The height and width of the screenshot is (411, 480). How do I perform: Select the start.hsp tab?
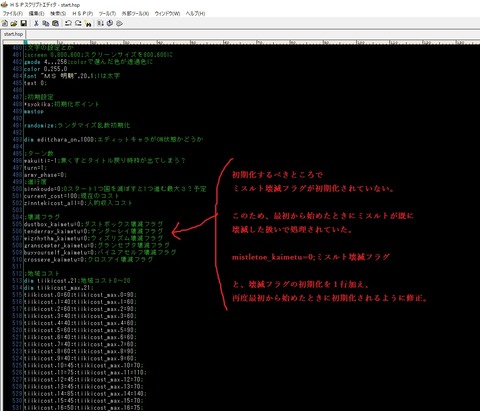coord(13,34)
